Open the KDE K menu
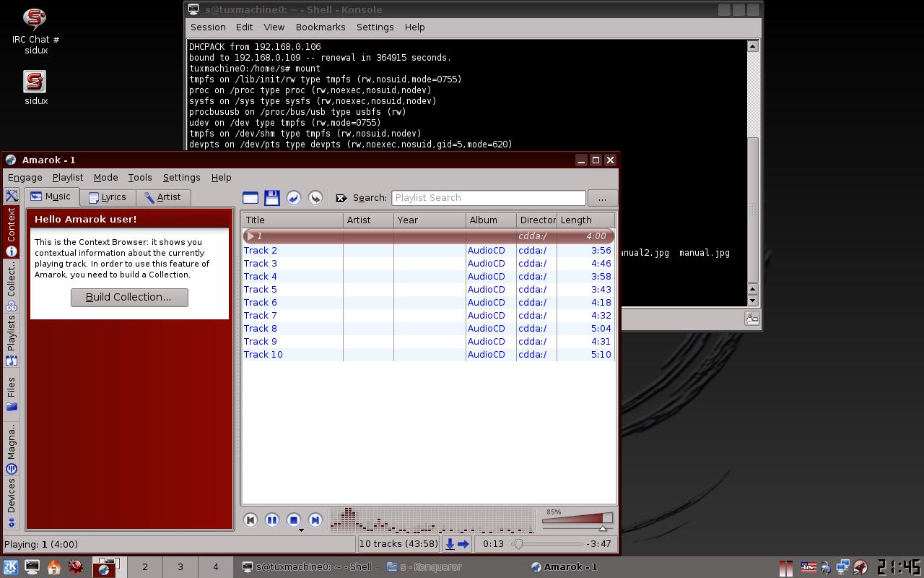The width and height of the screenshot is (924, 578). pos(11,567)
